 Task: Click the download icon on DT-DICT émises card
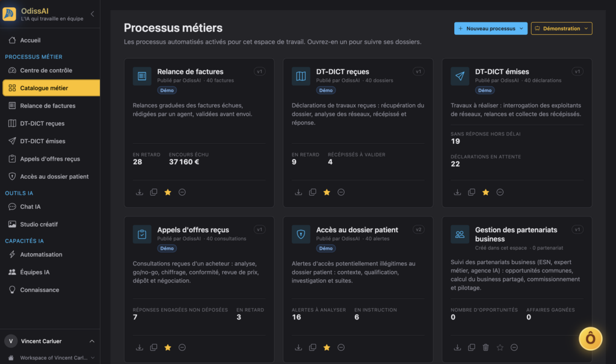(x=457, y=192)
